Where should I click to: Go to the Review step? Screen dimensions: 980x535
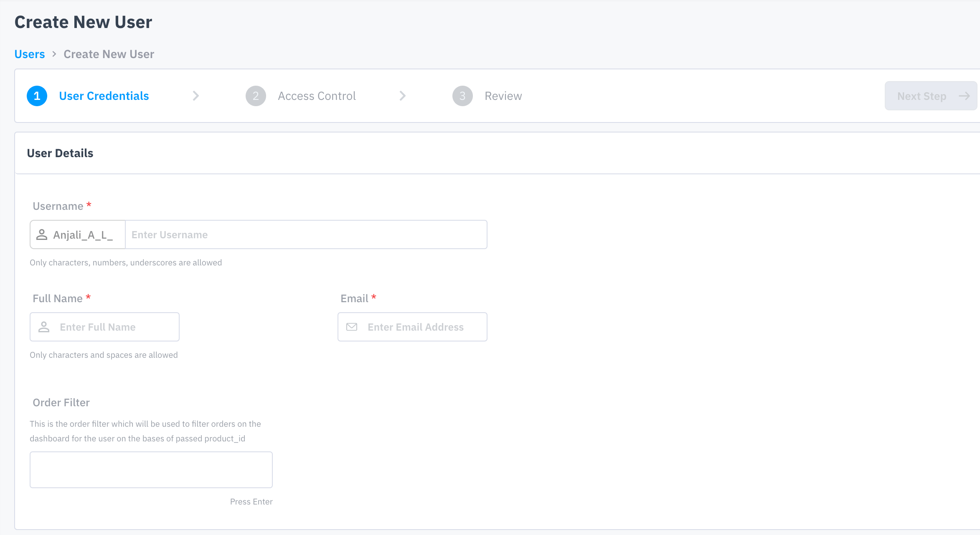(503, 96)
